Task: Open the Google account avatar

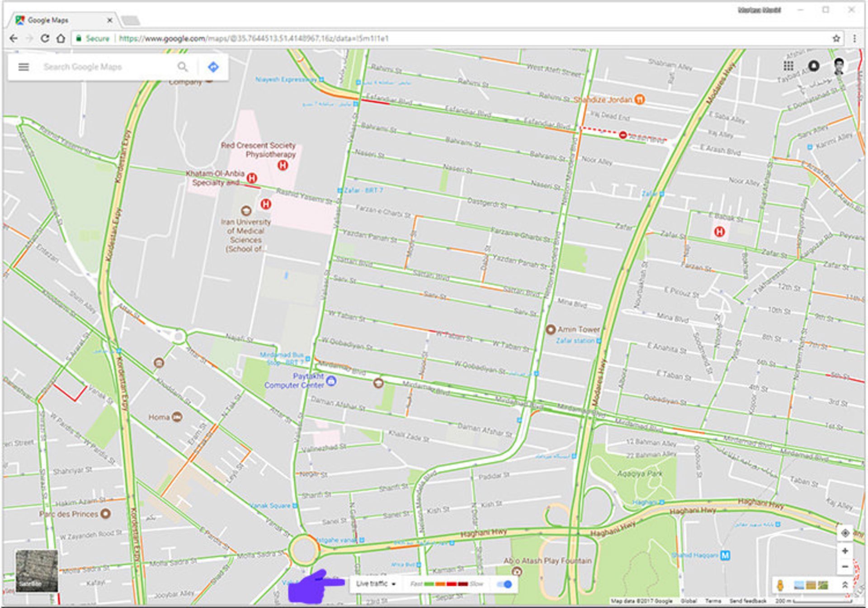Action: (x=839, y=66)
